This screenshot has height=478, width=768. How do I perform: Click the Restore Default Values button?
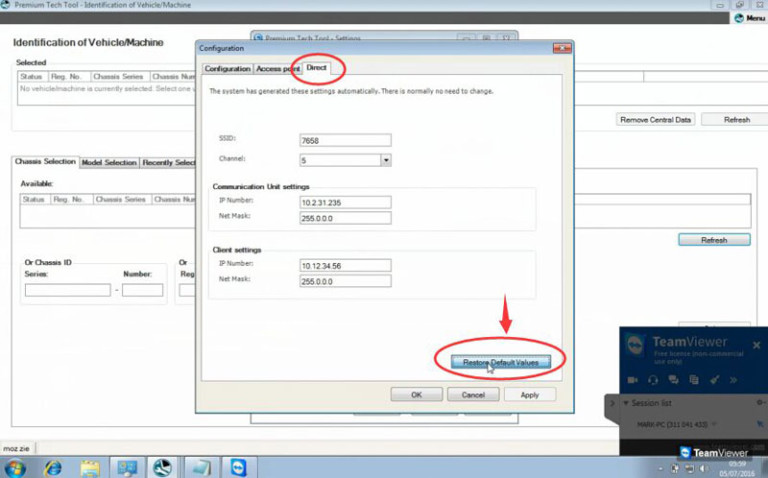pyautogui.click(x=500, y=361)
